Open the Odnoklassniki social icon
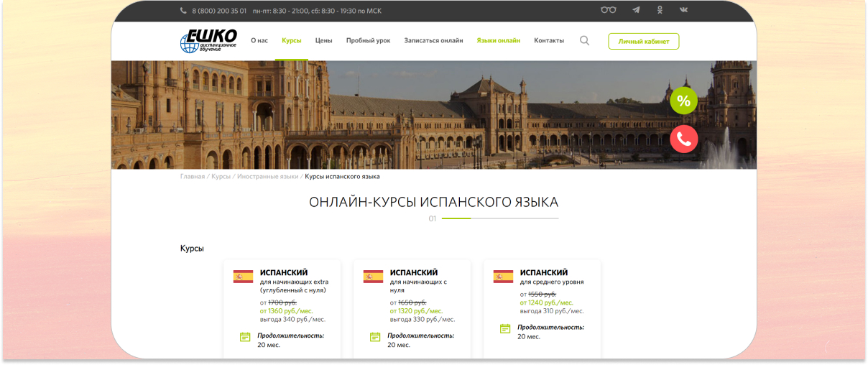This screenshot has width=868, height=365. 660,11
